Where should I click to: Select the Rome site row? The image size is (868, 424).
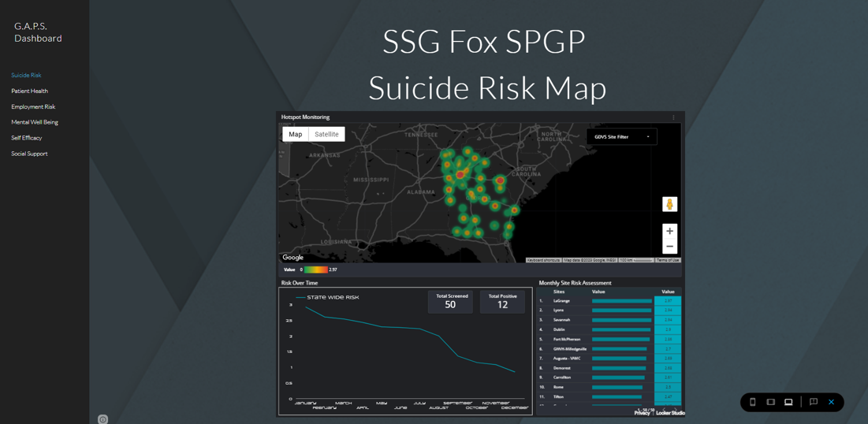[609, 388]
